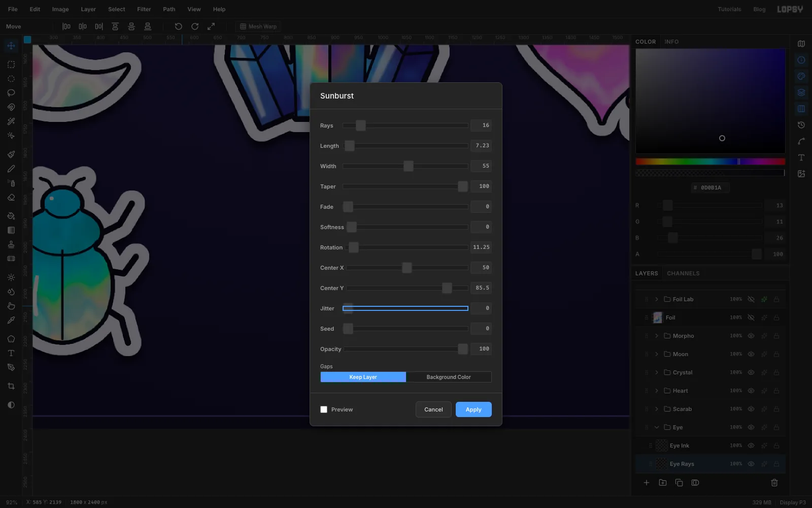Expand the Crystal layer group

pyautogui.click(x=657, y=372)
